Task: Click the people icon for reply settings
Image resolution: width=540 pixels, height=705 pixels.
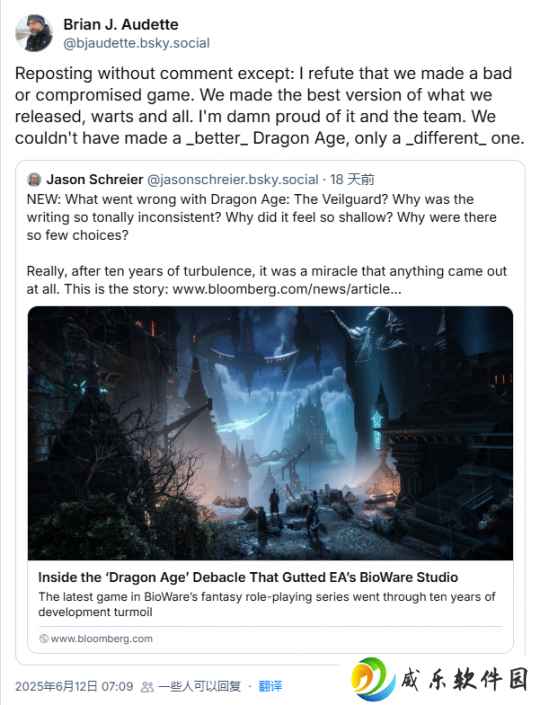Action: [x=147, y=687]
